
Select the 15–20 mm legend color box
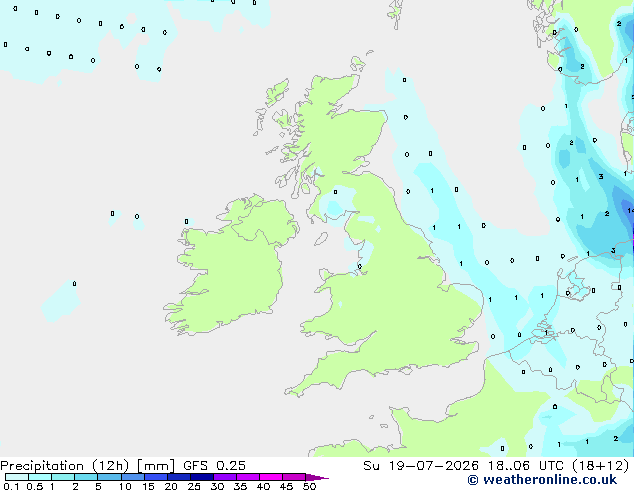point(155,477)
